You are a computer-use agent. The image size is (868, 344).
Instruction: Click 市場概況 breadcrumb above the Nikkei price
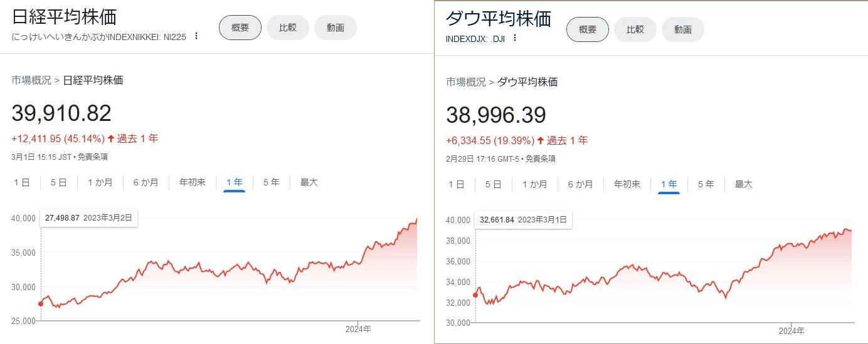(x=31, y=80)
